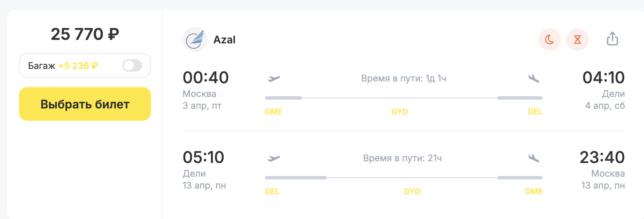Click the Azal airline logo
This screenshot has width=644, height=219.
[195, 40]
